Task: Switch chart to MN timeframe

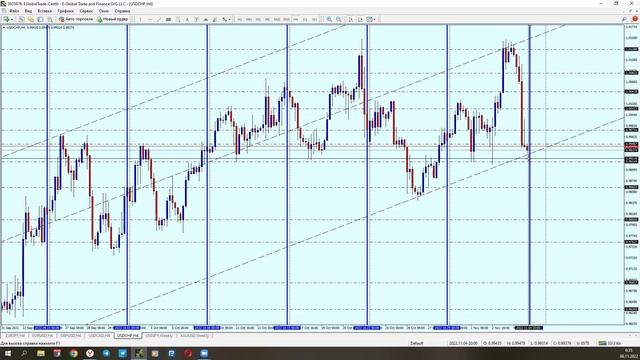Action: pos(315,19)
